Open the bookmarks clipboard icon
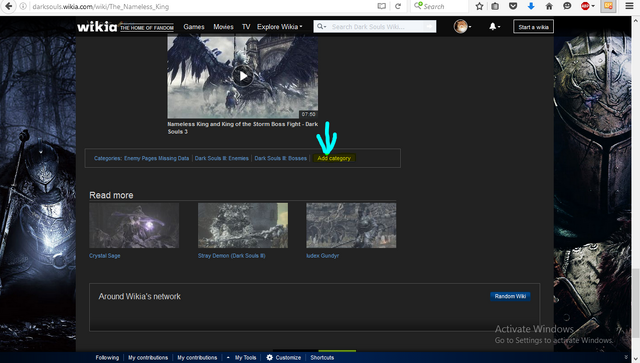 tap(495, 6)
